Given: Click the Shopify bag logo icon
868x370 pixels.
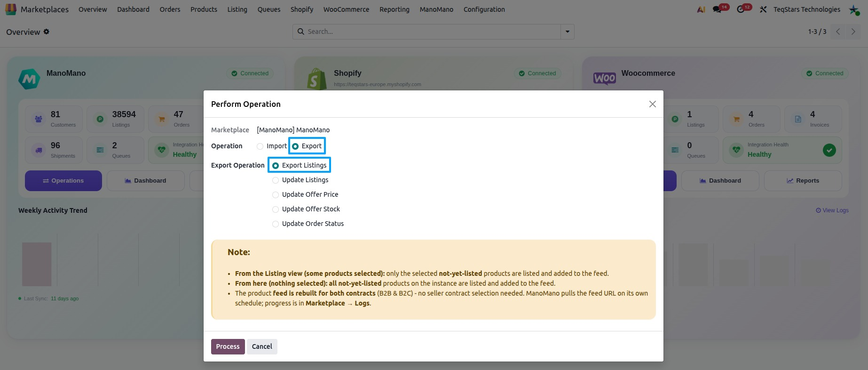Looking at the screenshot, I should pos(316,79).
